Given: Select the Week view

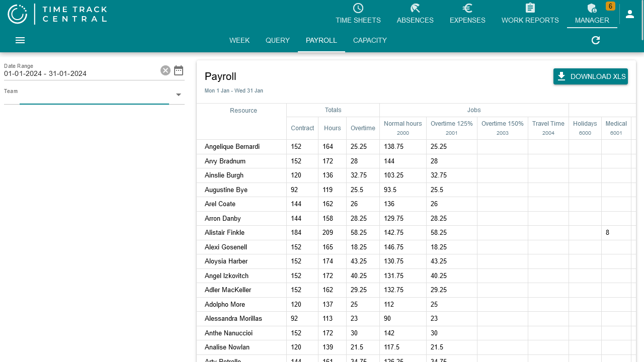Looking at the screenshot, I should point(239,40).
